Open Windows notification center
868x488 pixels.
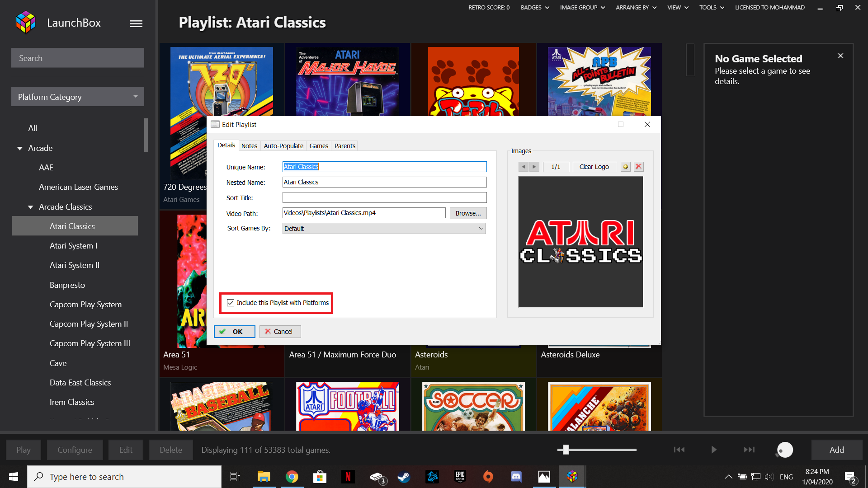tap(850, 477)
